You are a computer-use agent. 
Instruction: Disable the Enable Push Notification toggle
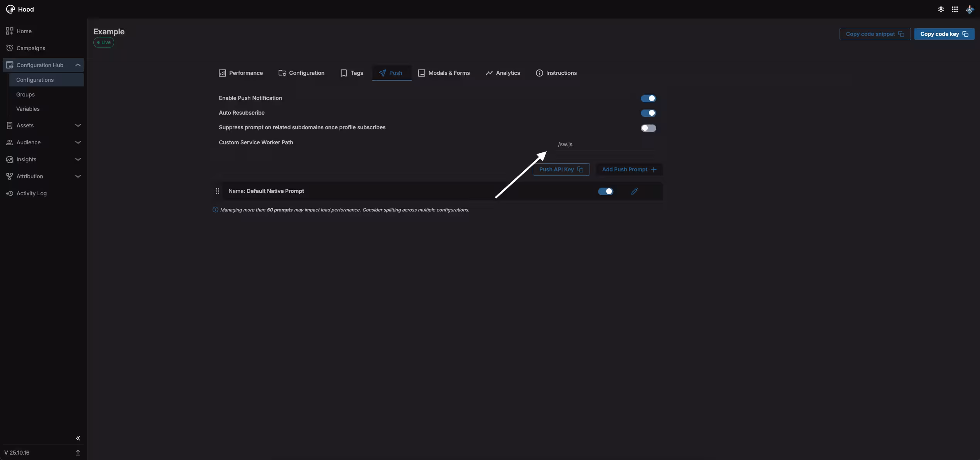click(x=648, y=98)
